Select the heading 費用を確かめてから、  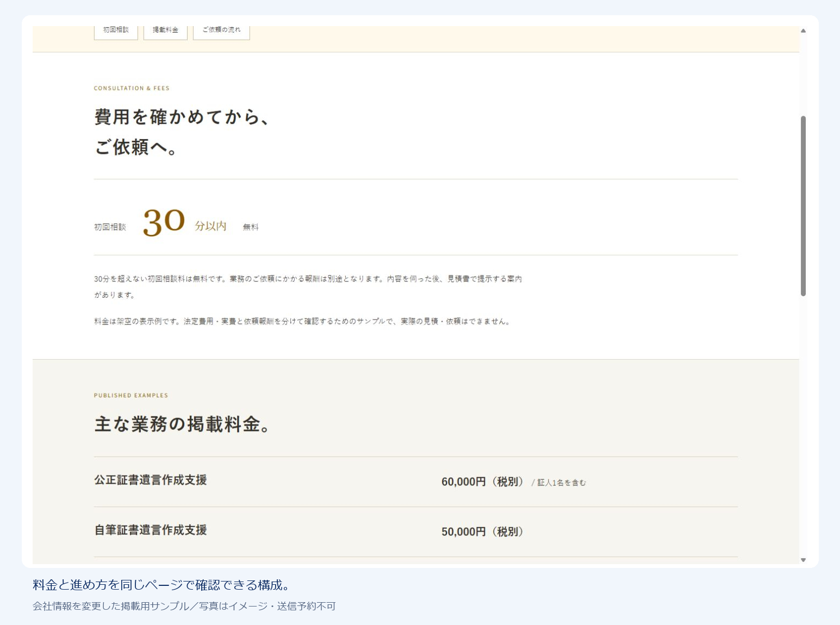182,117
